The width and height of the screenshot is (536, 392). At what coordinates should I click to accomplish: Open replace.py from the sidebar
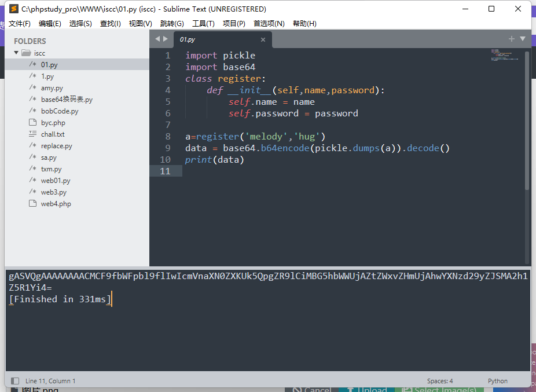(57, 146)
